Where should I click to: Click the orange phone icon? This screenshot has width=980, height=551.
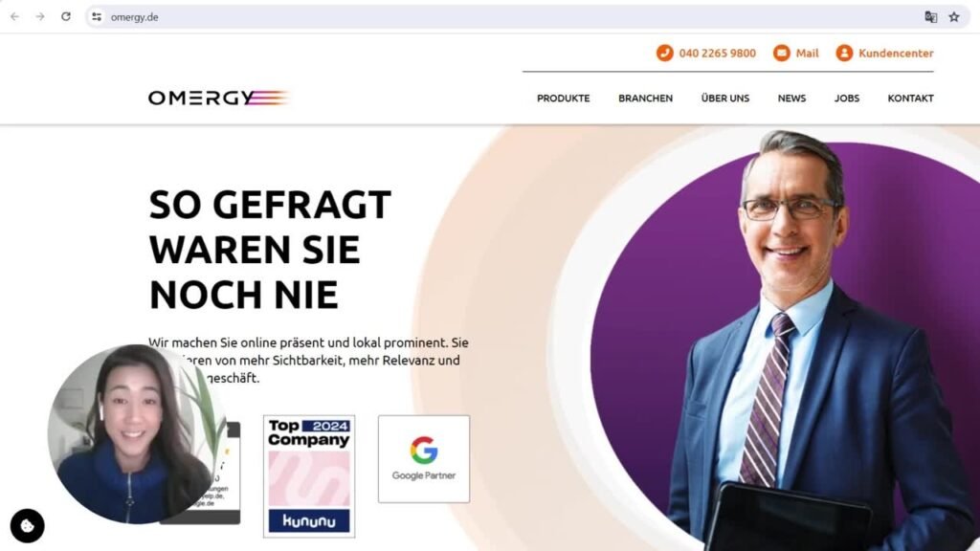(x=664, y=54)
